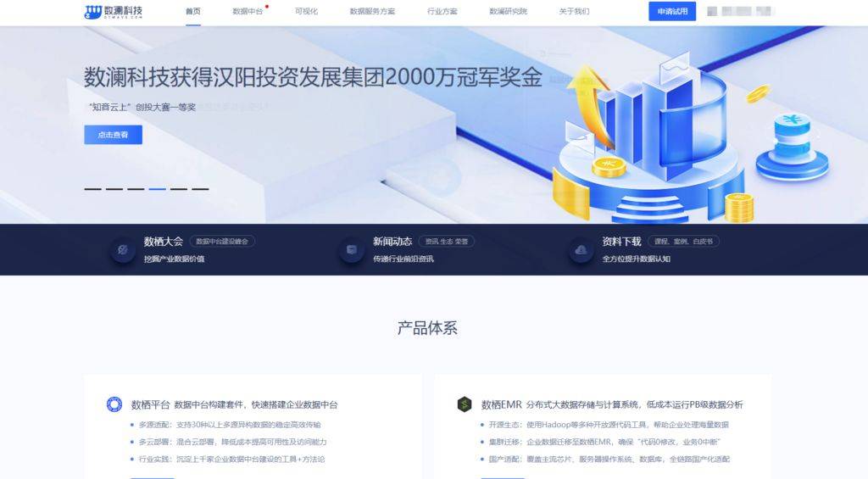Screen dimensions: 868x479
Task: Open the 数据服务方案 menu
Action: tap(373, 11)
